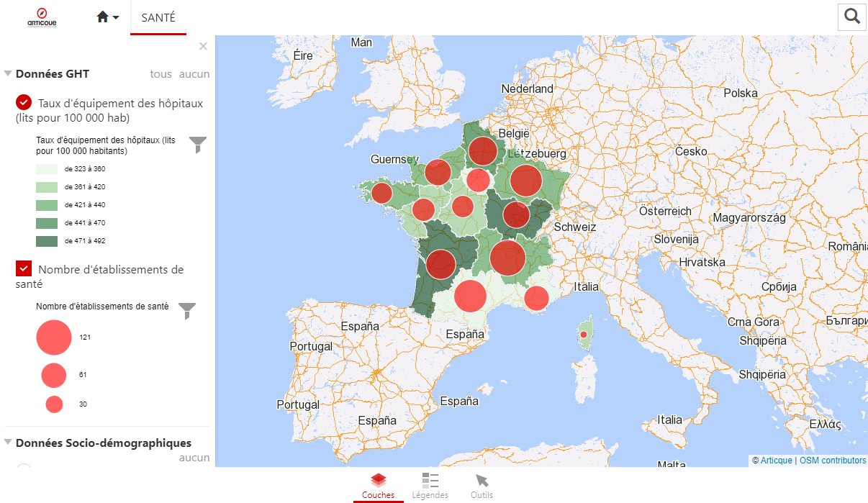This screenshot has height=503, width=868.
Task: Uncheck Nombre d'établissements de santé layer
Action: (x=24, y=268)
